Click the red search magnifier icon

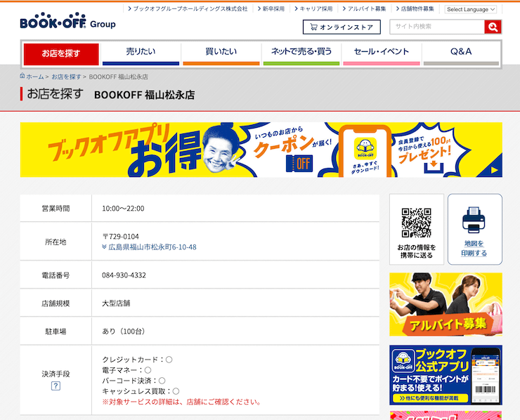(493, 27)
